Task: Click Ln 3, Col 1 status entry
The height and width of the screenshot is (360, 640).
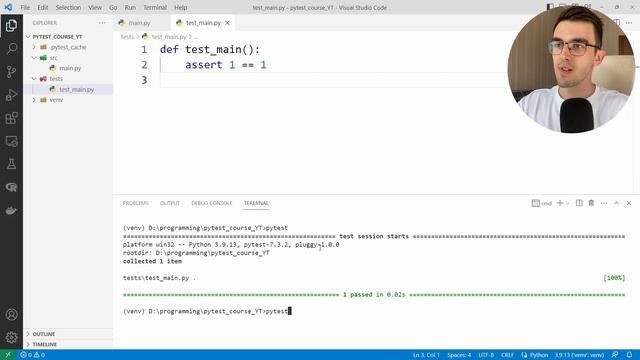Action: [x=426, y=355]
